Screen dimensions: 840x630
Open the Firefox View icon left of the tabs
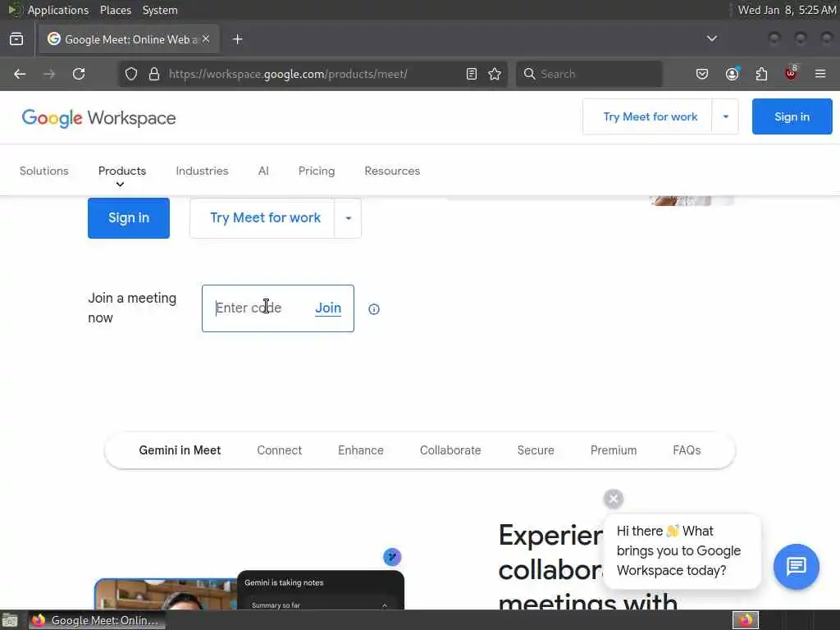click(x=16, y=39)
